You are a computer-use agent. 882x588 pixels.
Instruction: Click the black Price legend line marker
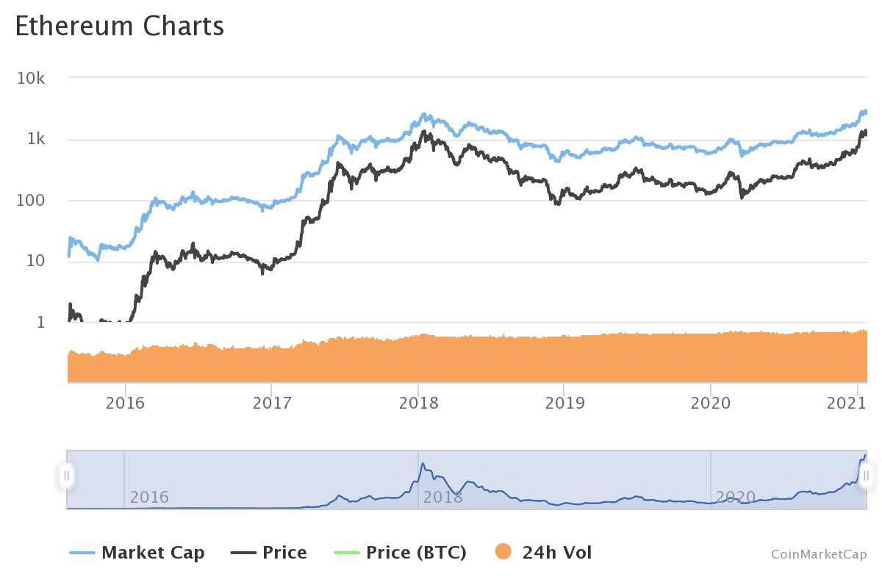243,552
